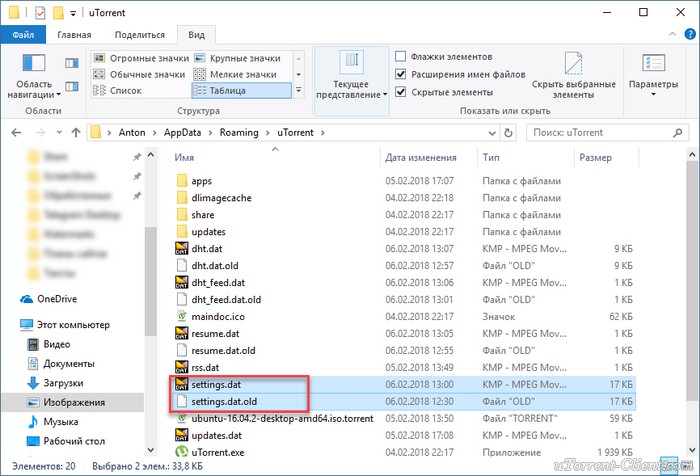This screenshot has width=700, height=476.
Task: Select the maindoc.ico file icon
Action: 182,316
